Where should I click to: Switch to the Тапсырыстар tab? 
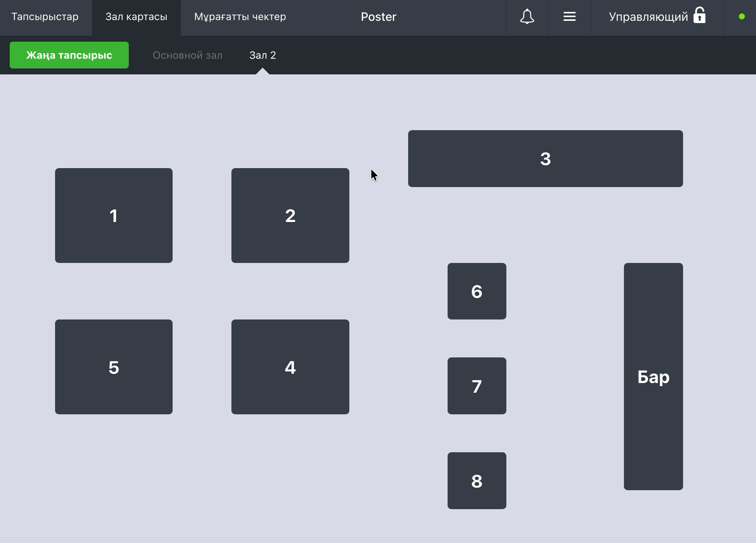[45, 17]
